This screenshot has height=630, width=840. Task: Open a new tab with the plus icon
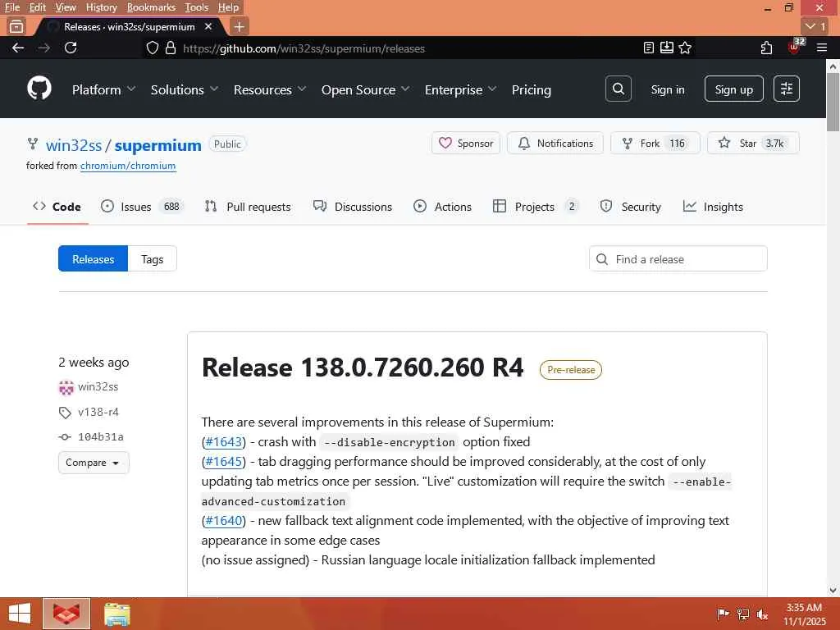point(239,26)
